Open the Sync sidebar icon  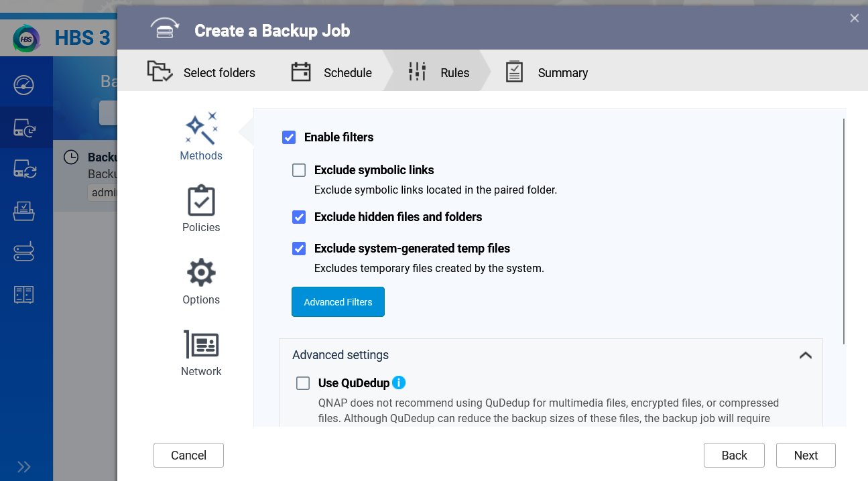click(24, 169)
